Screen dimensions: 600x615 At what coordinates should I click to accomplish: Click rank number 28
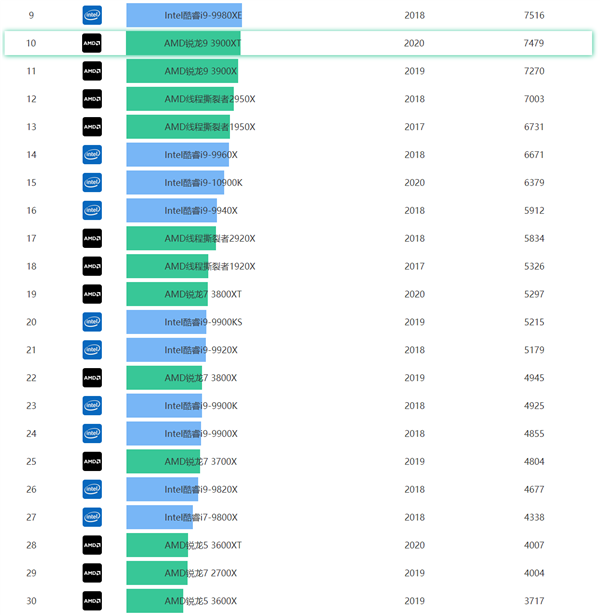[31, 545]
